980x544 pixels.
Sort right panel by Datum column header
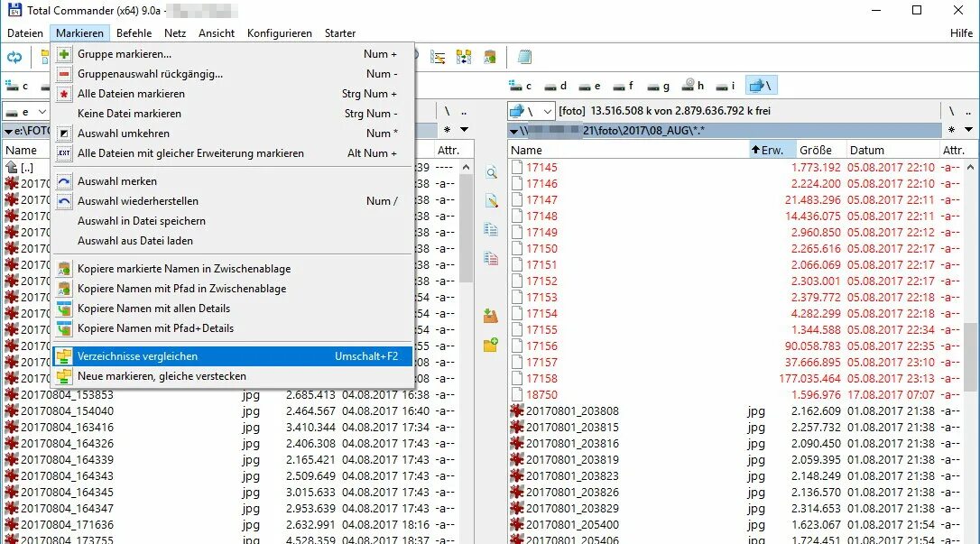[892, 150]
